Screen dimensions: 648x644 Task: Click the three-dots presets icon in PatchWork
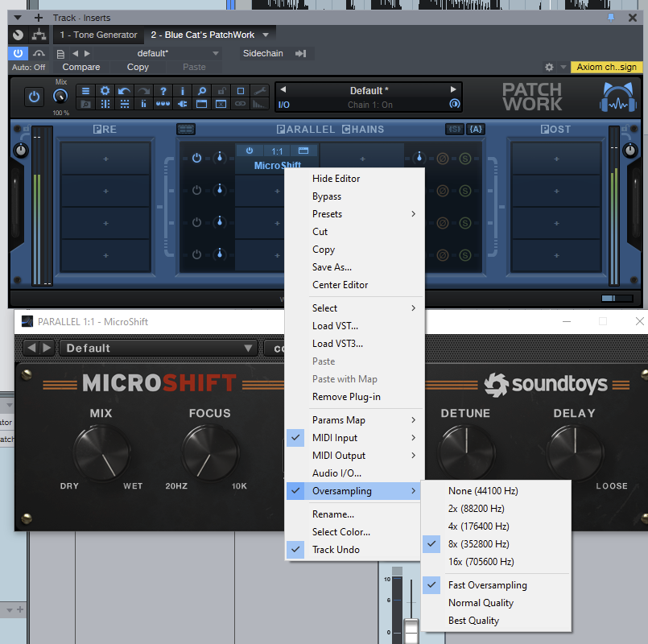[x=163, y=104]
